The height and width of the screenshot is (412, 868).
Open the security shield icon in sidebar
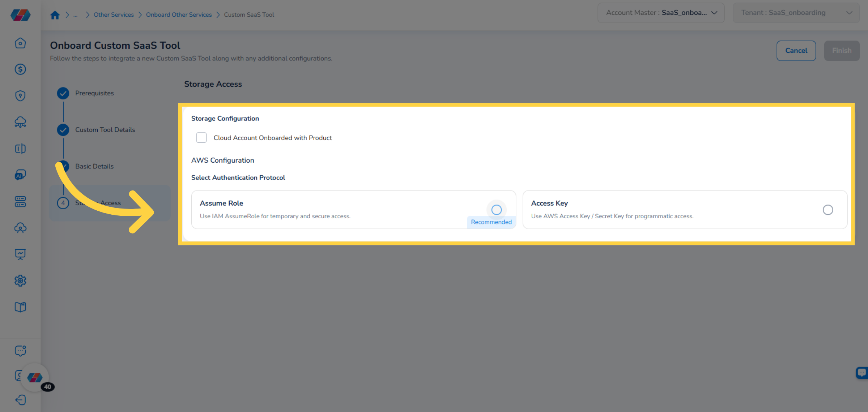(20, 95)
